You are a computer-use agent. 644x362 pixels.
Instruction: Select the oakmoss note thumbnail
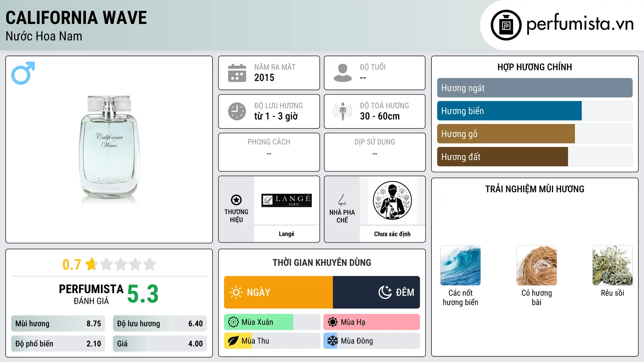click(613, 265)
